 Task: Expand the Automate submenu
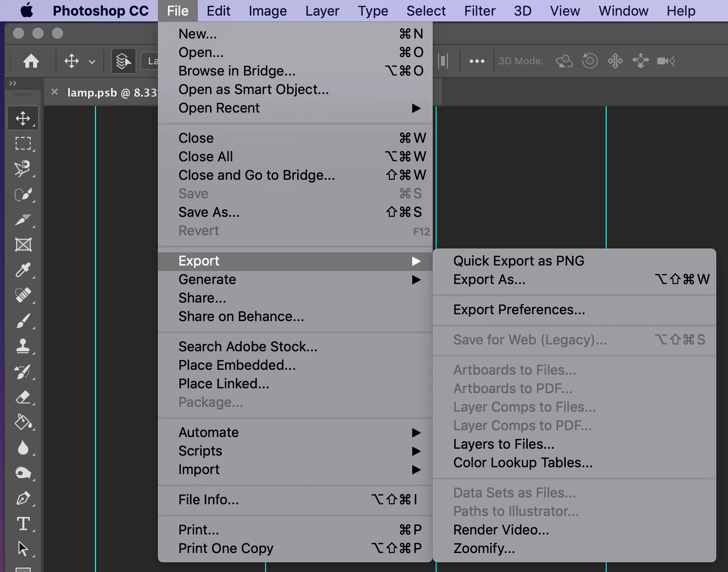pos(295,433)
